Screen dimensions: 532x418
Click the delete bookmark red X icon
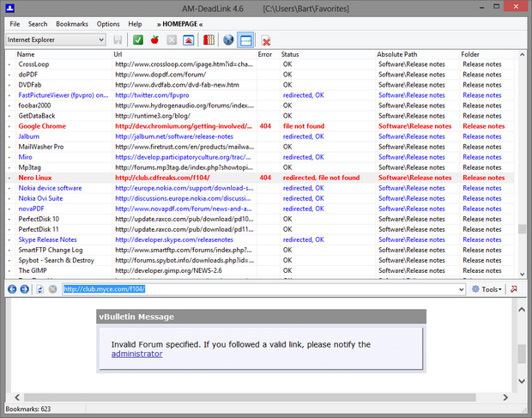266,40
